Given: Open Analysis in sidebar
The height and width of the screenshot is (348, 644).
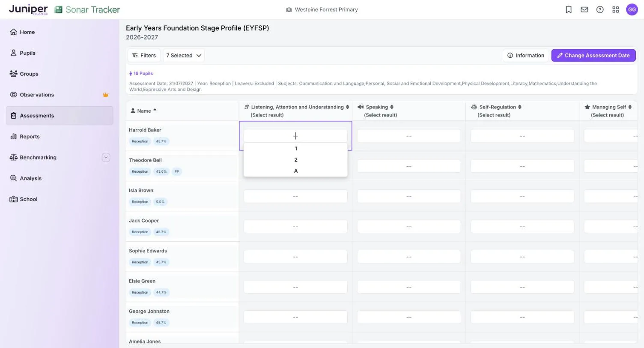Looking at the screenshot, I should coord(60,178).
